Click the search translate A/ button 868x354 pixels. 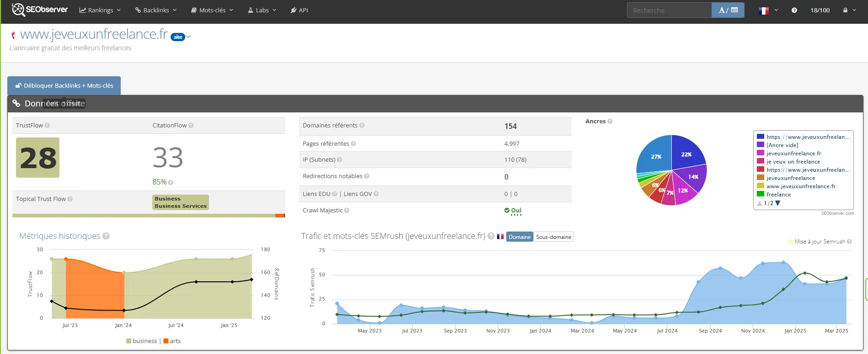[728, 10]
